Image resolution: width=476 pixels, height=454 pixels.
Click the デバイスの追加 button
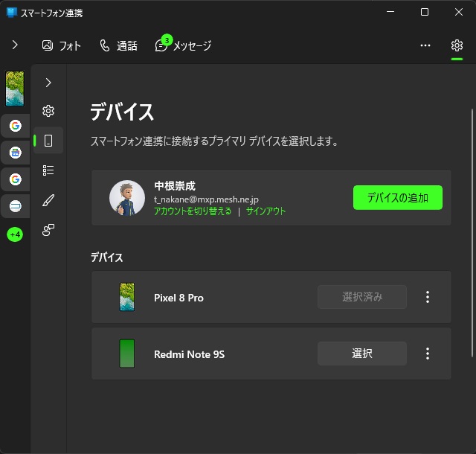(x=398, y=197)
